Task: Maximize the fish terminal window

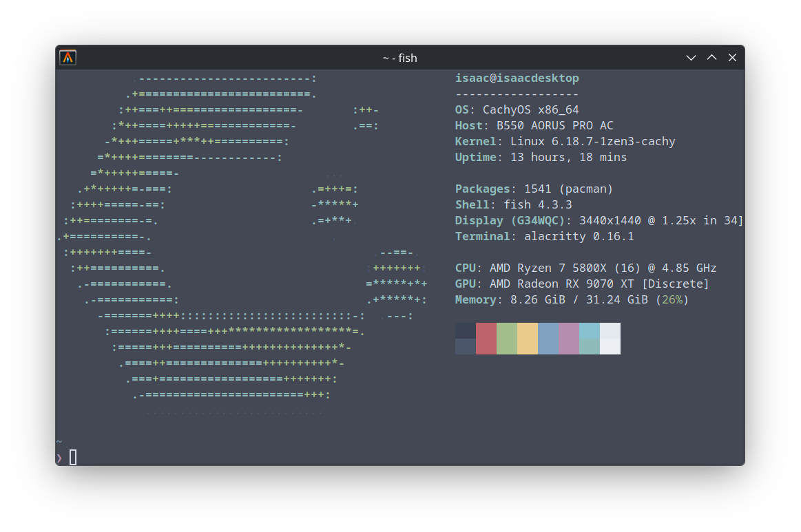Action: (711, 58)
